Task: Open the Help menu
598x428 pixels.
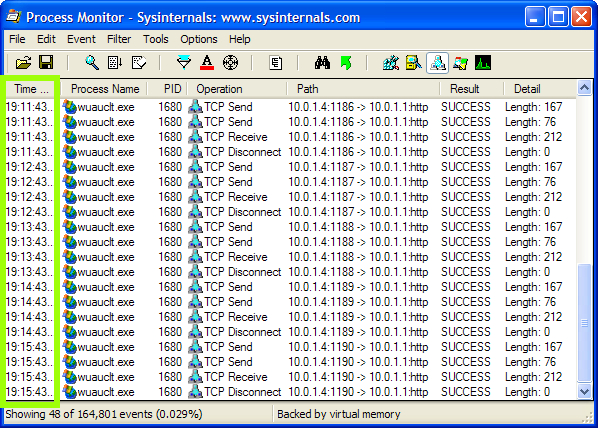Action: pos(240,39)
